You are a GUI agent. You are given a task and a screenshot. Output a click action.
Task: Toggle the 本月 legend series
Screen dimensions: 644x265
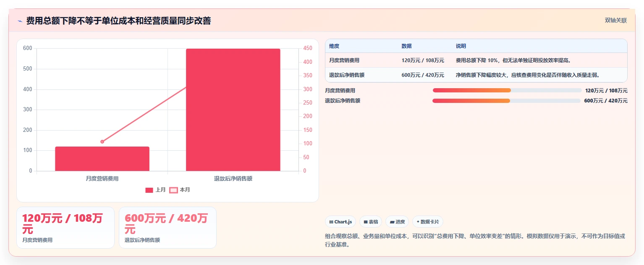click(x=180, y=190)
